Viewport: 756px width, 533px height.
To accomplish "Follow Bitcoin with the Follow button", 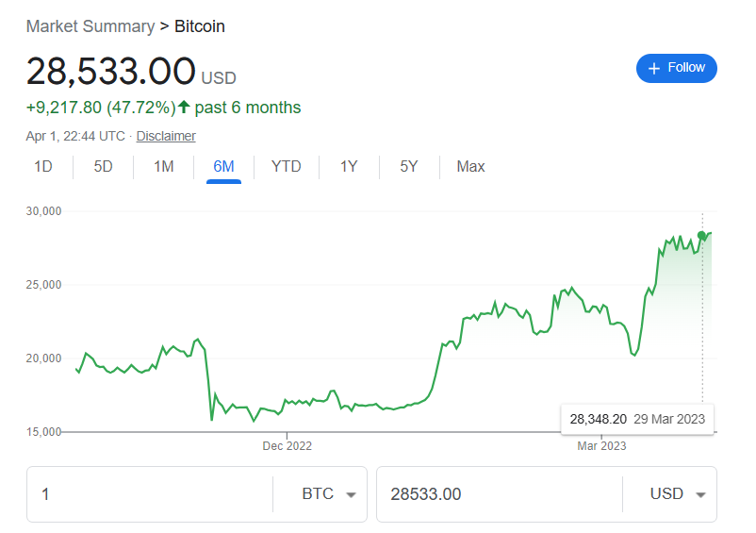I will (x=677, y=68).
